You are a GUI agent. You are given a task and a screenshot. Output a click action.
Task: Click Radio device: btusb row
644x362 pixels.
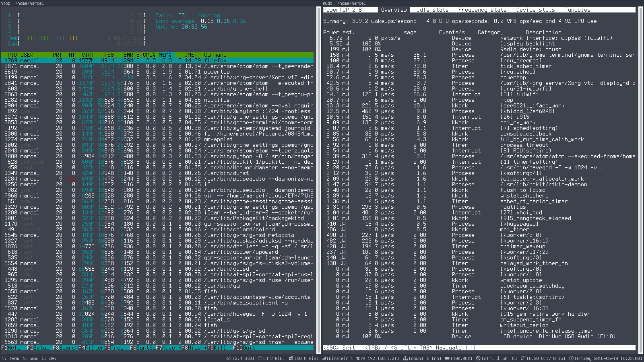480,49
